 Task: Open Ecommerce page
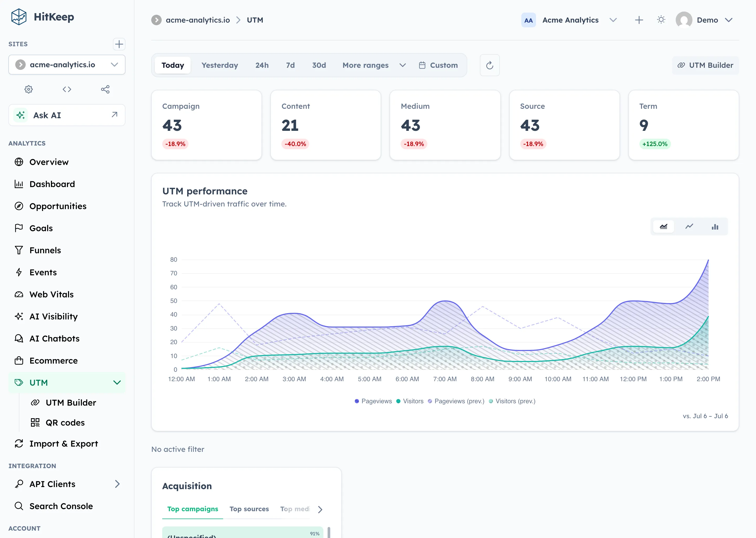click(x=67, y=361)
